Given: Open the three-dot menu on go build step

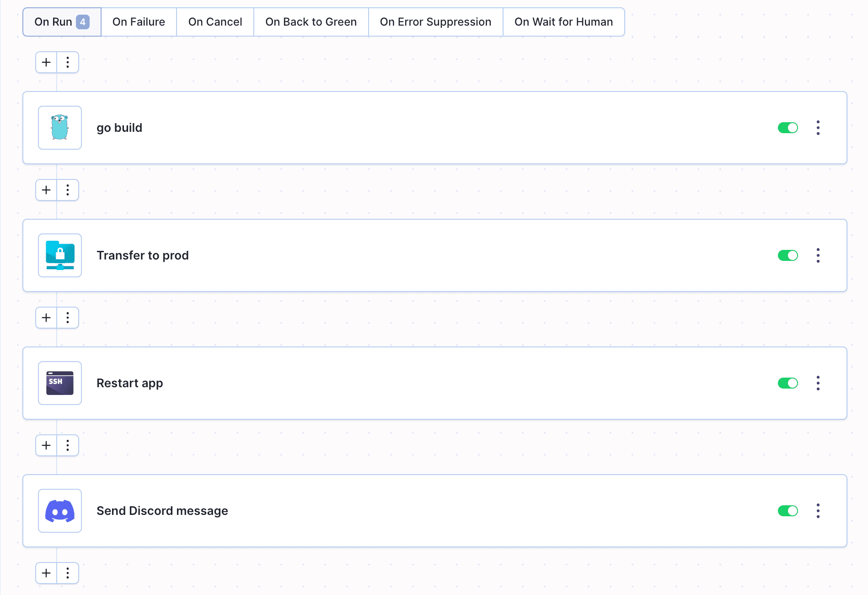Looking at the screenshot, I should 818,128.
